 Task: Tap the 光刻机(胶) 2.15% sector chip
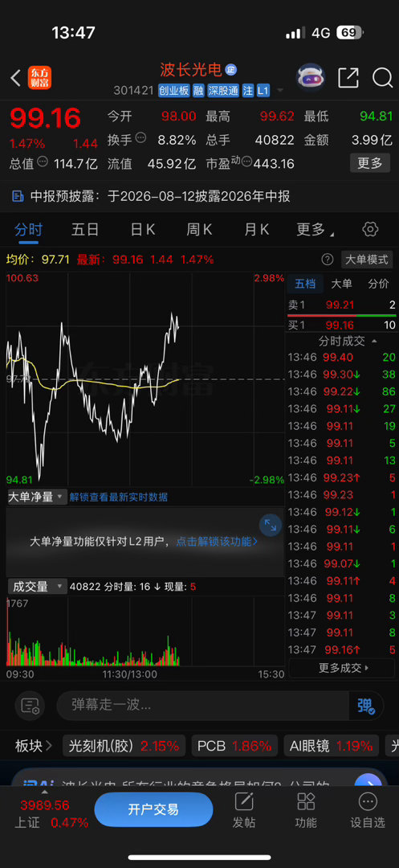[x=124, y=746]
